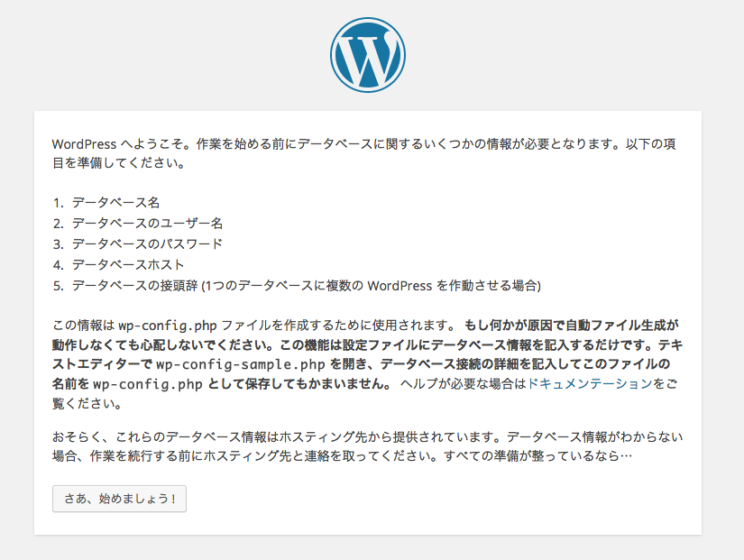Click the WordPress logo at top
This screenshot has width=744, height=560.
(x=368, y=55)
